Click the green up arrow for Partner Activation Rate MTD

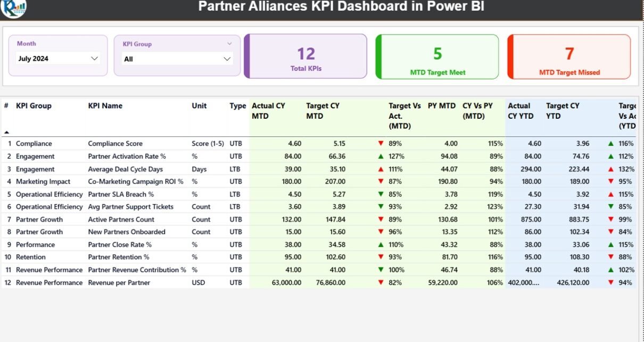point(381,156)
